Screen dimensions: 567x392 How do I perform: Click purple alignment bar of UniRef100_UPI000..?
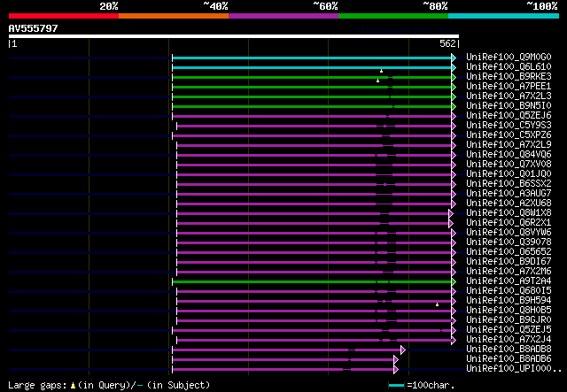(283, 370)
